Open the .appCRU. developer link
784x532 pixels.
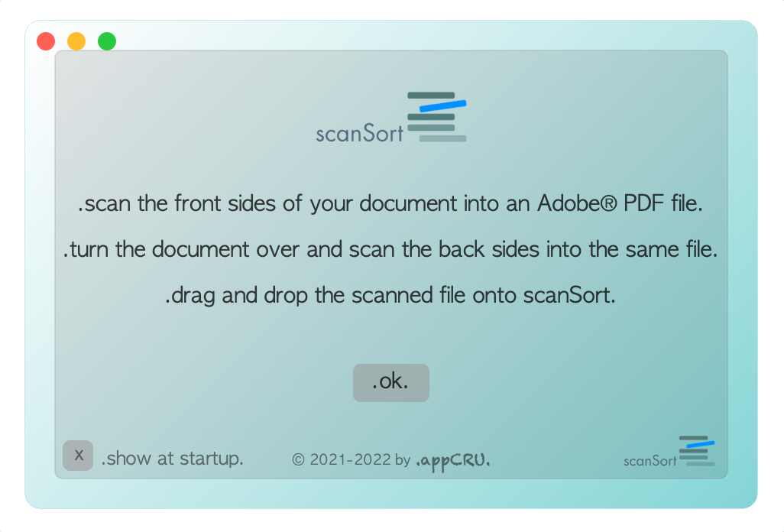(x=453, y=459)
